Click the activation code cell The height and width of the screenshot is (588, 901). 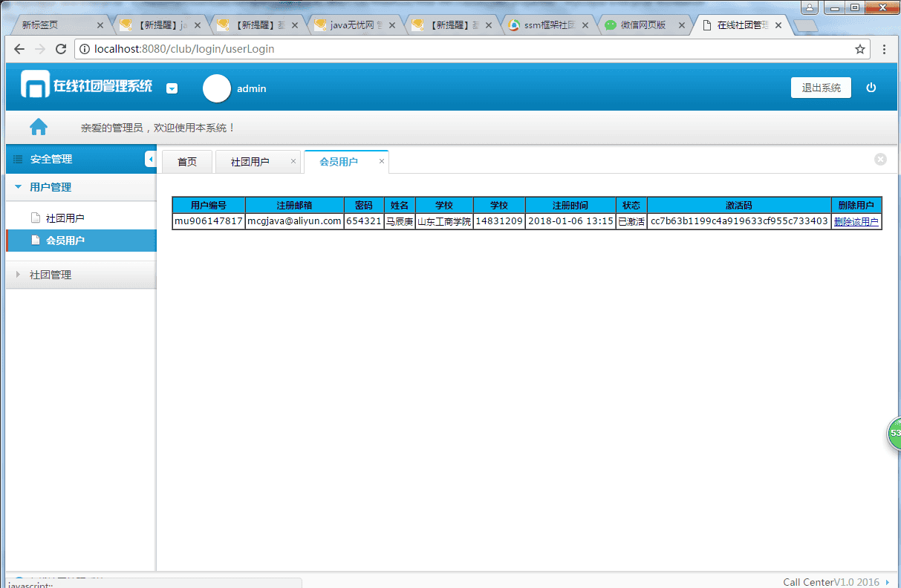point(739,221)
